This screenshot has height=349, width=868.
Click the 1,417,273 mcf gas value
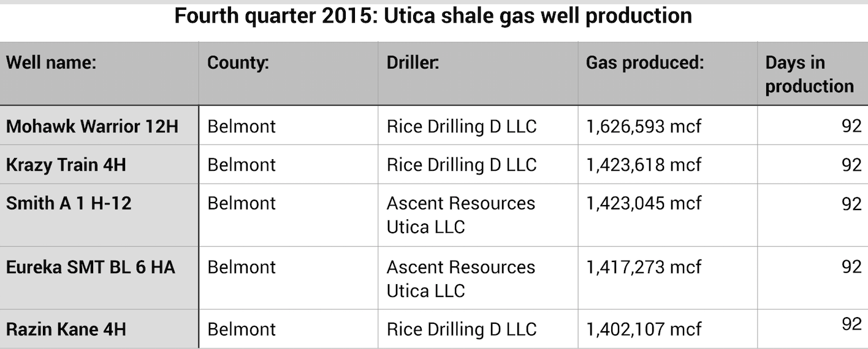point(644,267)
